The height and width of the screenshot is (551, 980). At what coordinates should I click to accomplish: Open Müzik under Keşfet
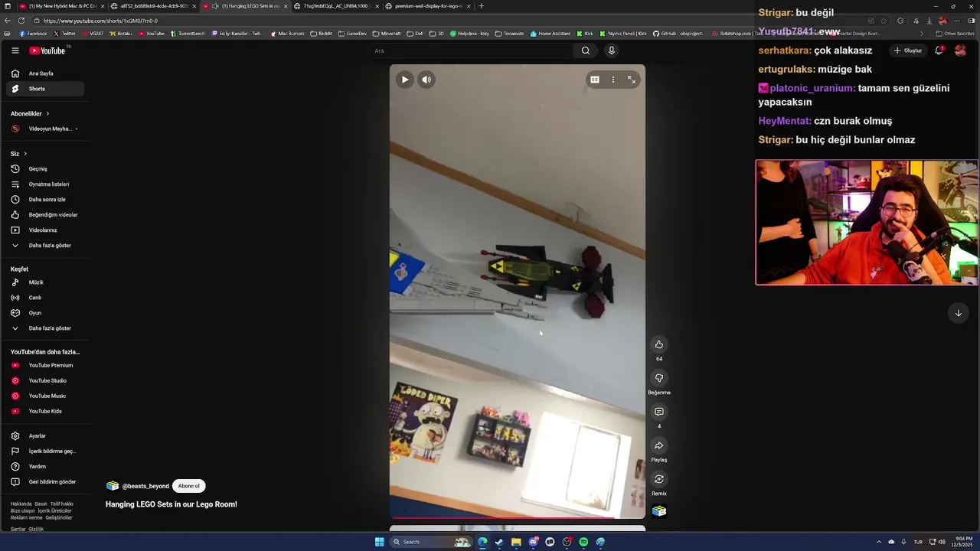tap(45, 282)
